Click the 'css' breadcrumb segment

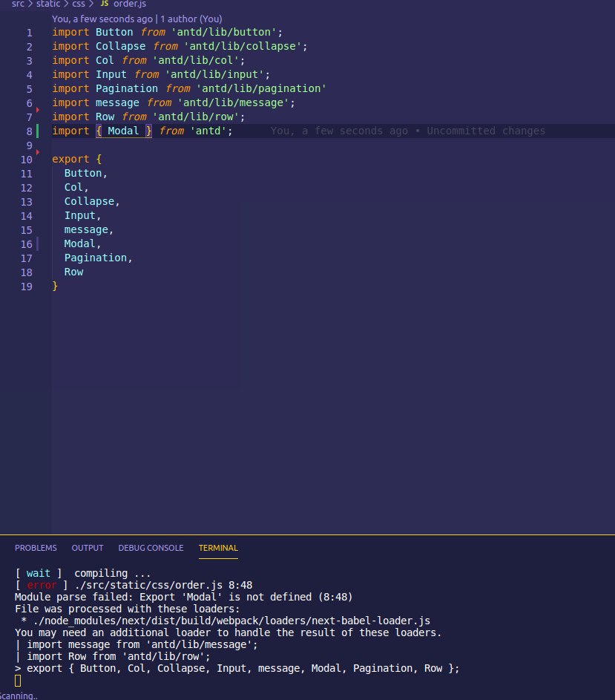pos(79,4)
